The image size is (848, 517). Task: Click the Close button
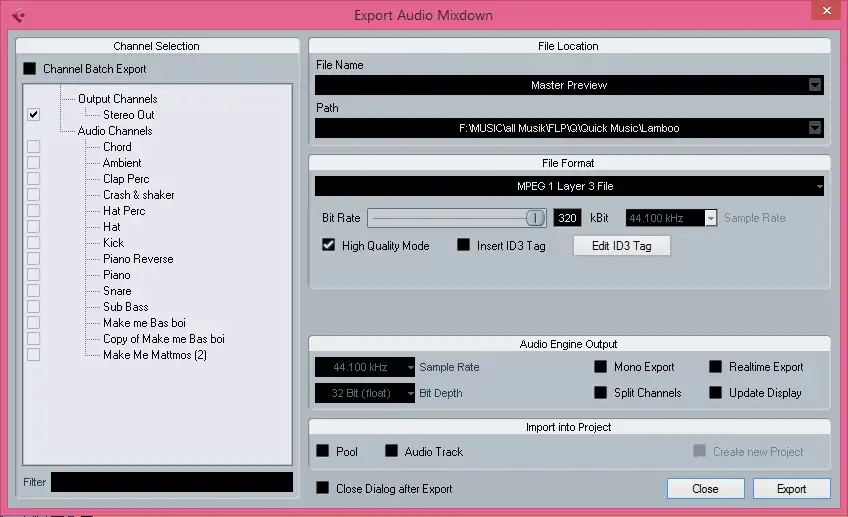(x=705, y=489)
